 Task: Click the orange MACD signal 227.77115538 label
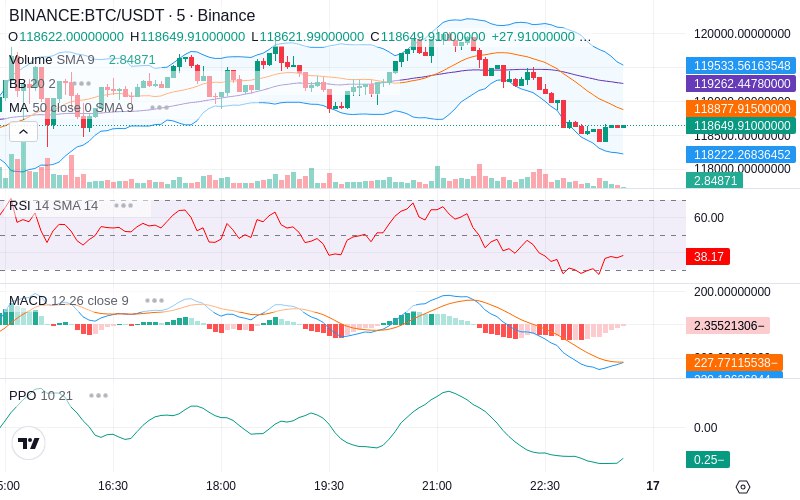(734, 362)
